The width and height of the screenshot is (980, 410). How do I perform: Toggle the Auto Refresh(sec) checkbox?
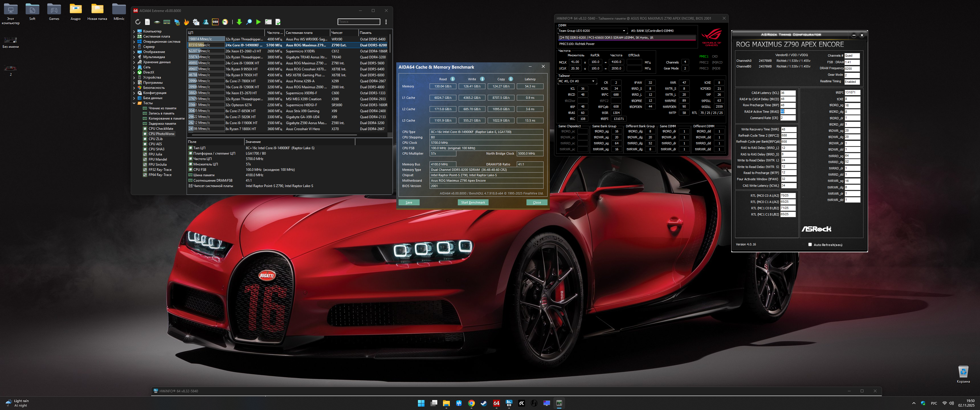pyautogui.click(x=810, y=245)
